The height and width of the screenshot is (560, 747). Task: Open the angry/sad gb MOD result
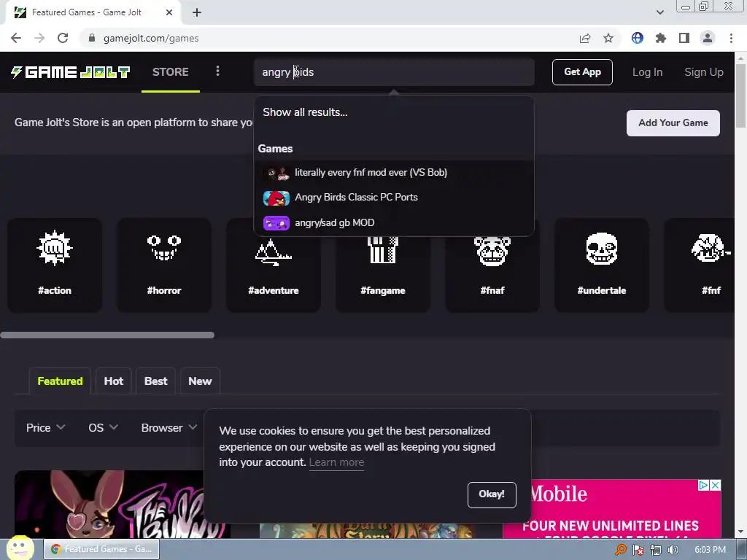tap(393, 222)
